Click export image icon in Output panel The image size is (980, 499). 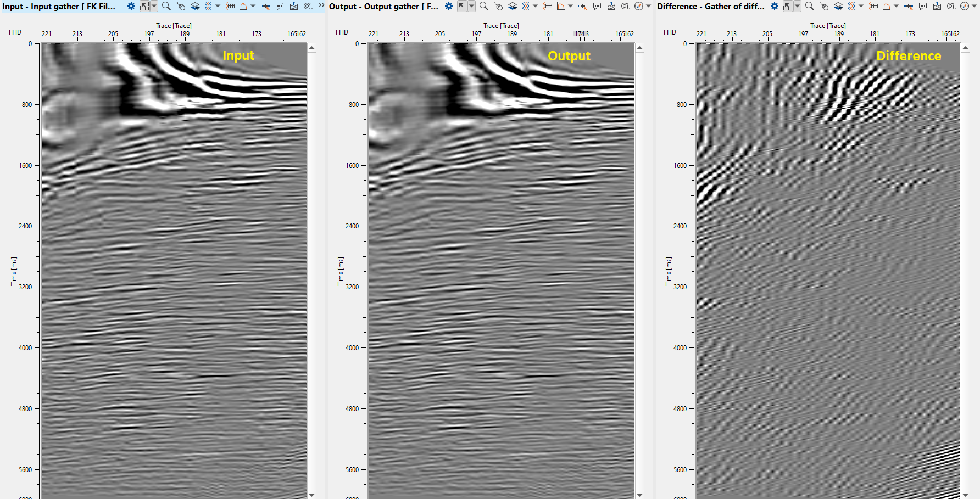pos(611,7)
